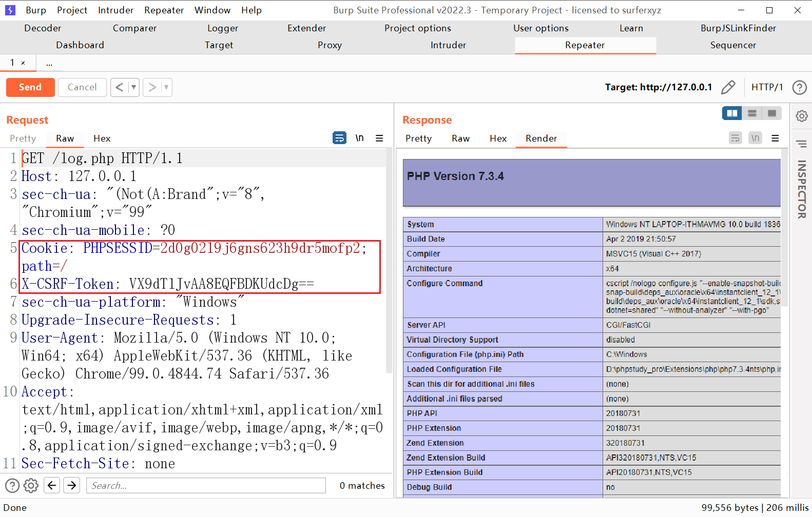The width and height of the screenshot is (812, 517).
Task: Select top-bottom split layout view
Action: pos(752,113)
